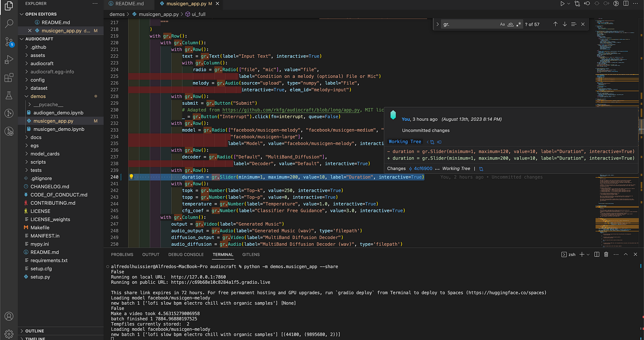The height and width of the screenshot is (340, 644).
Task: Click the Working Tree button in hover
Action: tap(405, 142)
